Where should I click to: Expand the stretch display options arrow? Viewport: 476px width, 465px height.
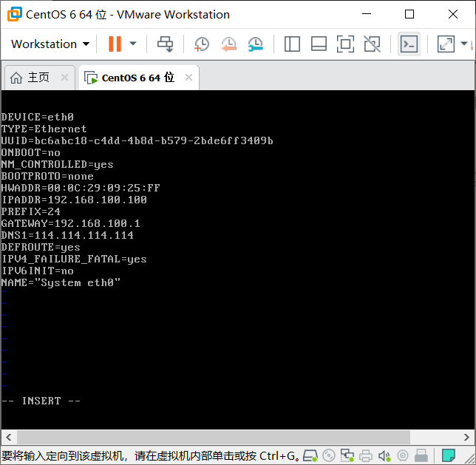point(464,44)
